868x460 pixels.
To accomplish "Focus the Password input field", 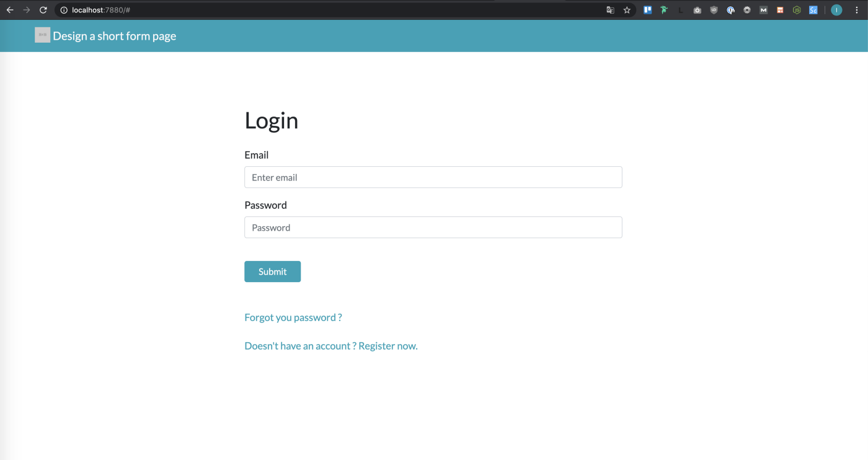I will click(433, 228).
